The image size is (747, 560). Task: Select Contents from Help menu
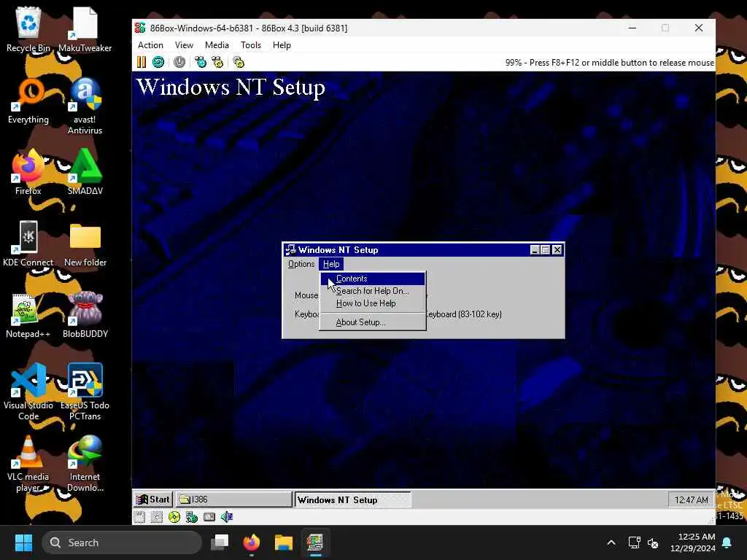(373, 279)
